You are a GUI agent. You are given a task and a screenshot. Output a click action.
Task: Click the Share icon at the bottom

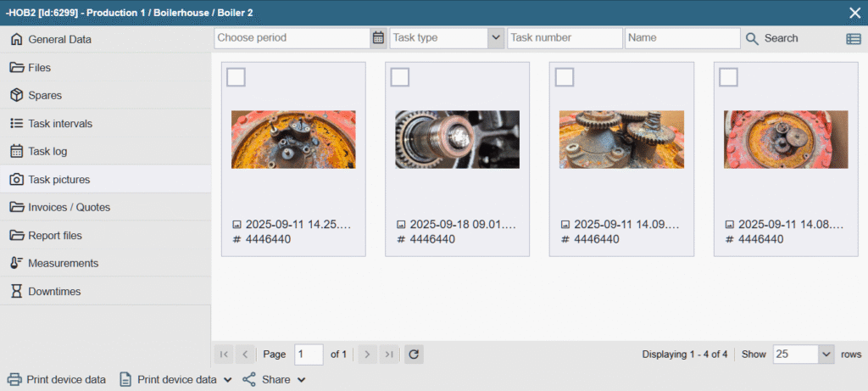(249, 379)
